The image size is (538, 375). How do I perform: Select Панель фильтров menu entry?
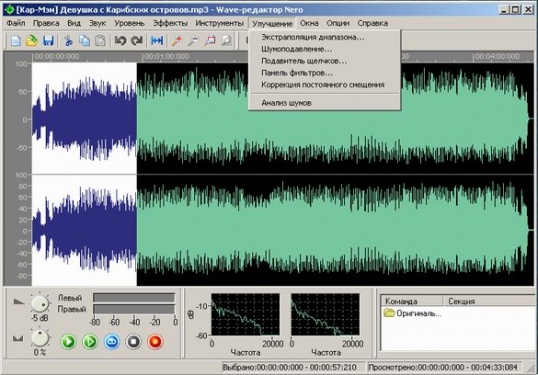[x=296, y=73]
